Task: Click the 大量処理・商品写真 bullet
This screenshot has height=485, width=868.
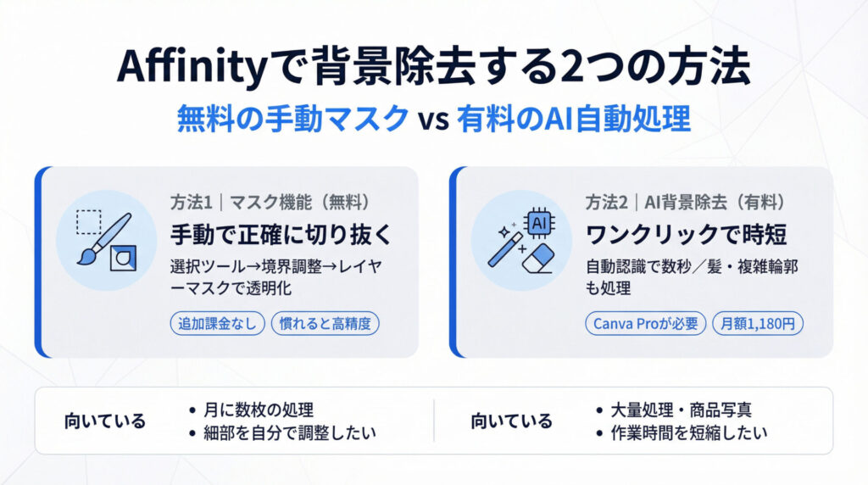Action: pyautogui.click(x=678, y=410)
